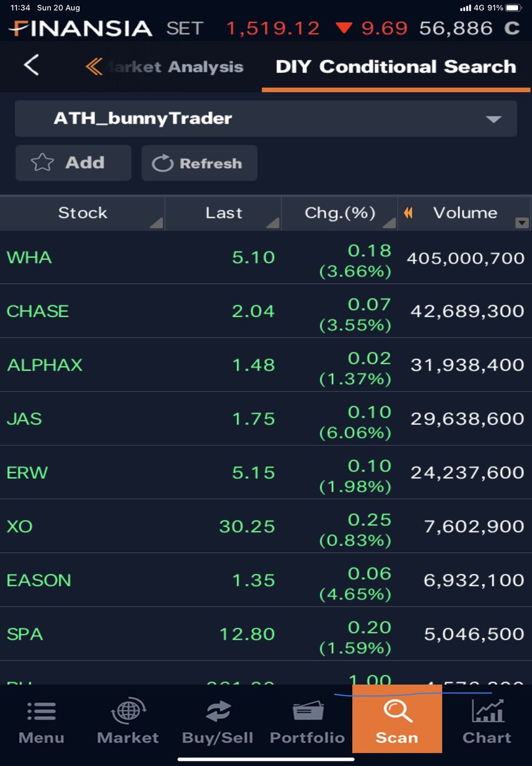Tap the orange double-arrow beside Volume
Viewport: 532px width, 766px height.
click(x=408, y=213)
